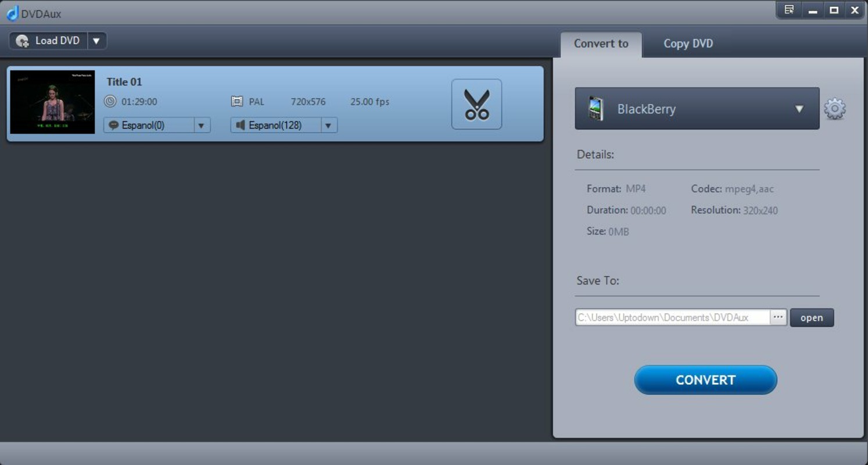868x465 pixels.
Task: Click the clock duration icon next to 01:29:00
Action: coord(110,102)
